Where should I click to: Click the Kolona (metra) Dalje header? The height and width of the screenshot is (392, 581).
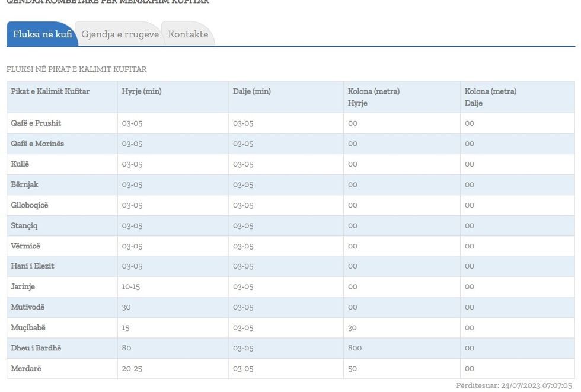490,97
